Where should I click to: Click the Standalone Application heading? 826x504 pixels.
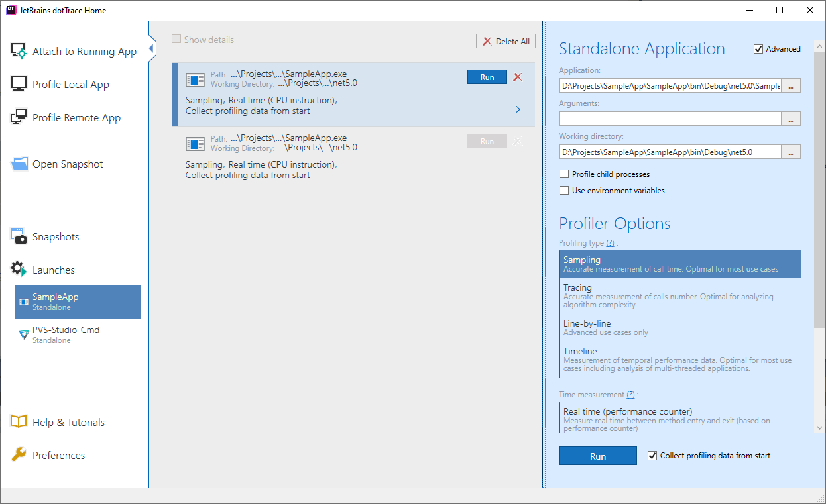tap(642, 49)
